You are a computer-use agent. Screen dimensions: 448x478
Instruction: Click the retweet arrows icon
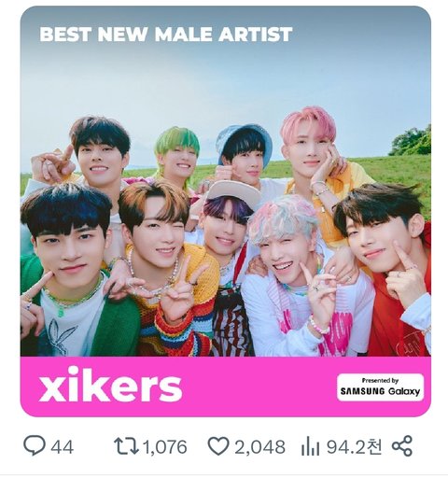126,446
